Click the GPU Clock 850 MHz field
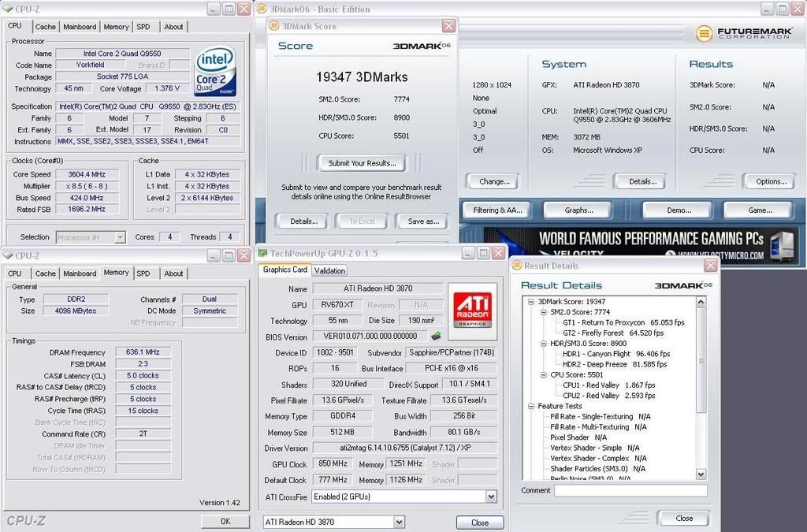 click(333, 464)
